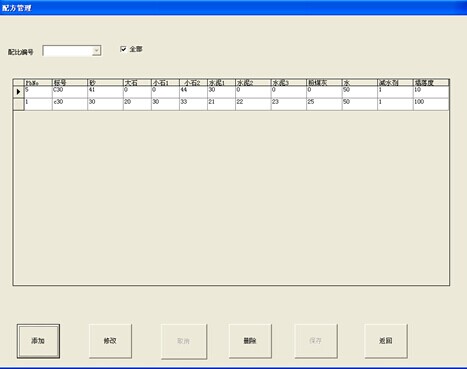Image resolution: width=467 pixels, height=369 pixels.
Task: Click the 小石1 column header
Action: (x=165, y=83)
